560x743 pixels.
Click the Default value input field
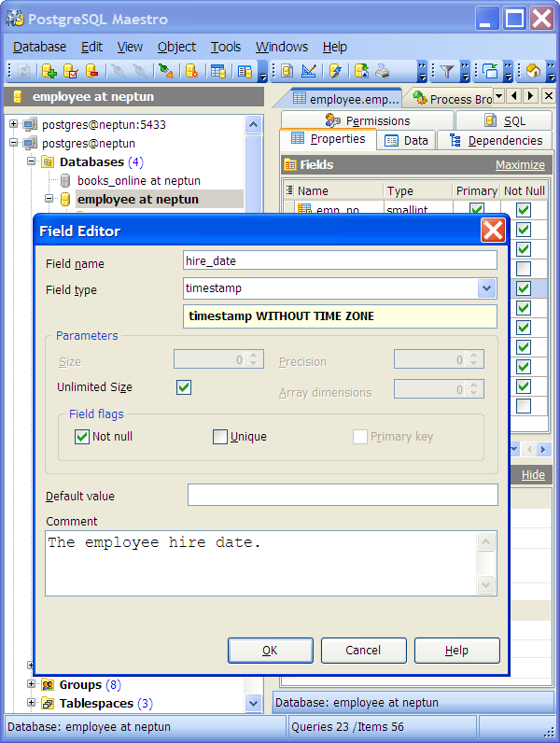click(342, 496)
